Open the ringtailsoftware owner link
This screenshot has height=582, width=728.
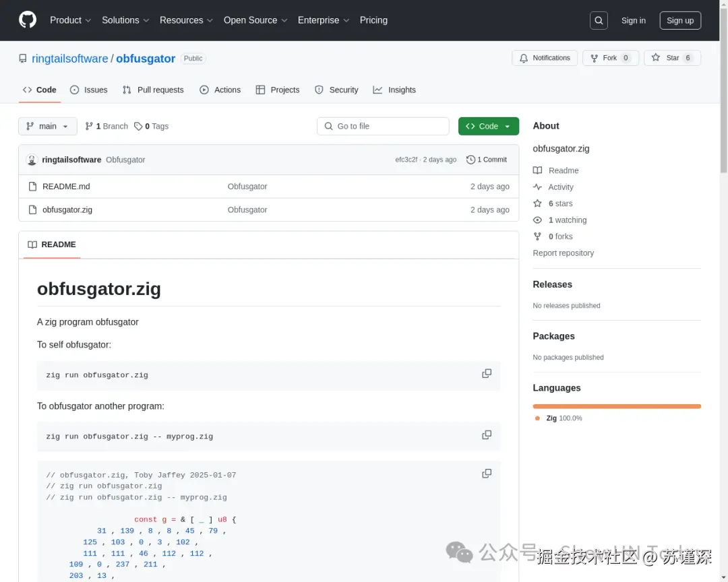pyautogui.click(x=69, y=59)
